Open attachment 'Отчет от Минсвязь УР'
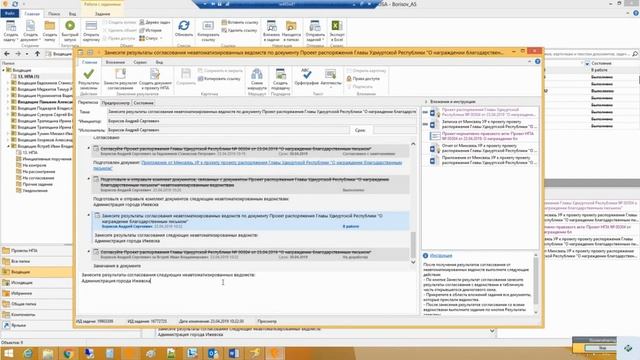 [x=484, y=148]
